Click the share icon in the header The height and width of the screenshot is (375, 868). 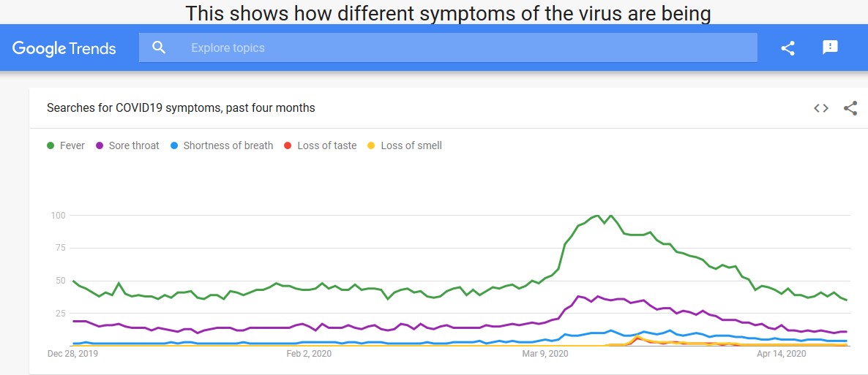click(x=787, y=48)
